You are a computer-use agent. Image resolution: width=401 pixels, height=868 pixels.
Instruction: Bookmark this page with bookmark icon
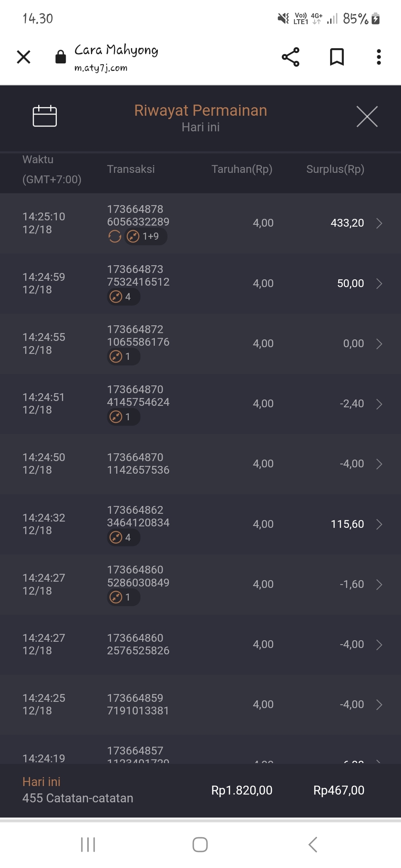tap(337, 57)
